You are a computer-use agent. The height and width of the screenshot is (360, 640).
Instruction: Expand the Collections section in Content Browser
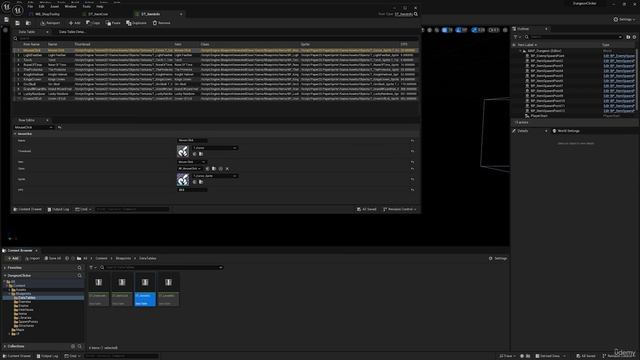(x=5, y=346)
